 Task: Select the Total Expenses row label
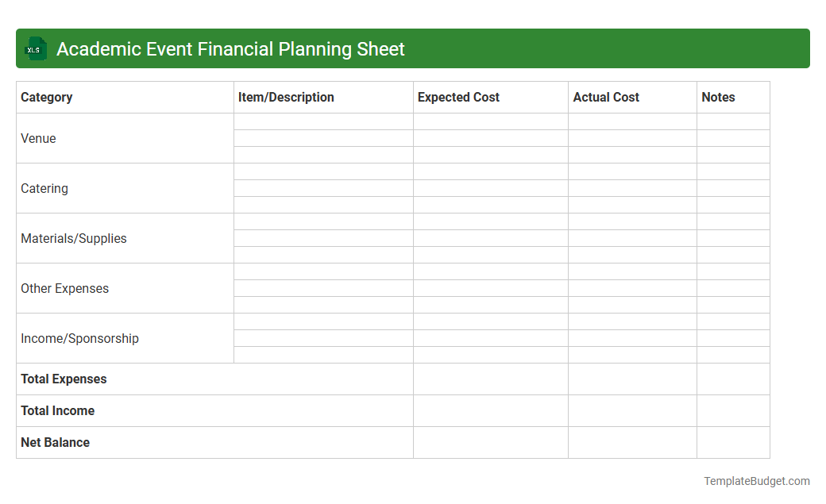pyautogui.click(x=64, y=379)
